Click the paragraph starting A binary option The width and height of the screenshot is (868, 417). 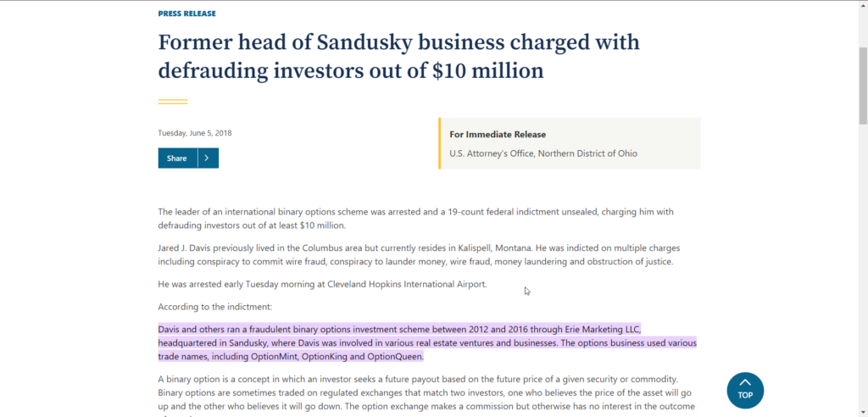click(426, 398)
